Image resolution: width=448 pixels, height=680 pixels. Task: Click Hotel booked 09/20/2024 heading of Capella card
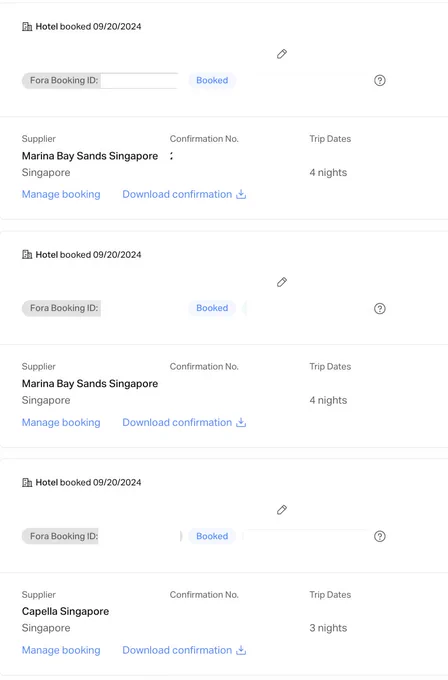click(88, 482)
